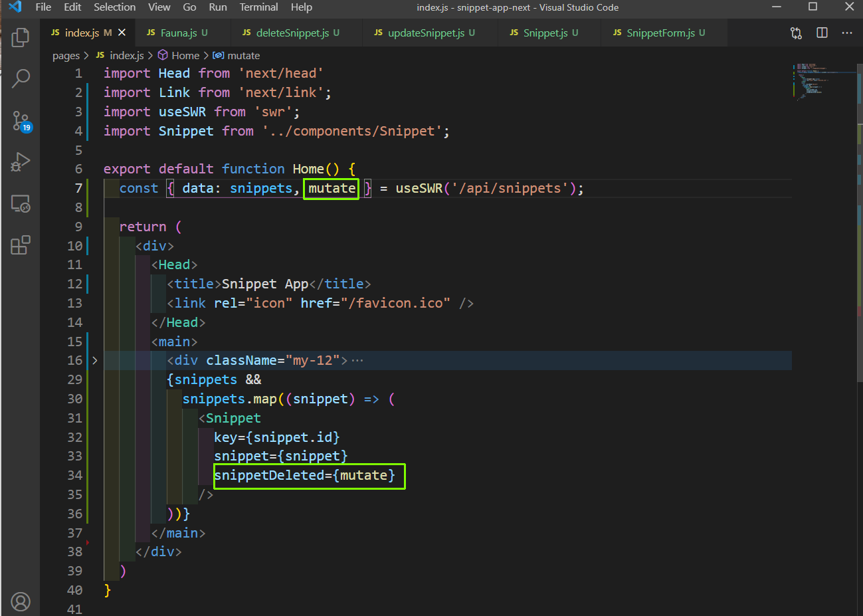
Task: Click "/favicon.ico" href value
Action: click(x=395, y=303)
